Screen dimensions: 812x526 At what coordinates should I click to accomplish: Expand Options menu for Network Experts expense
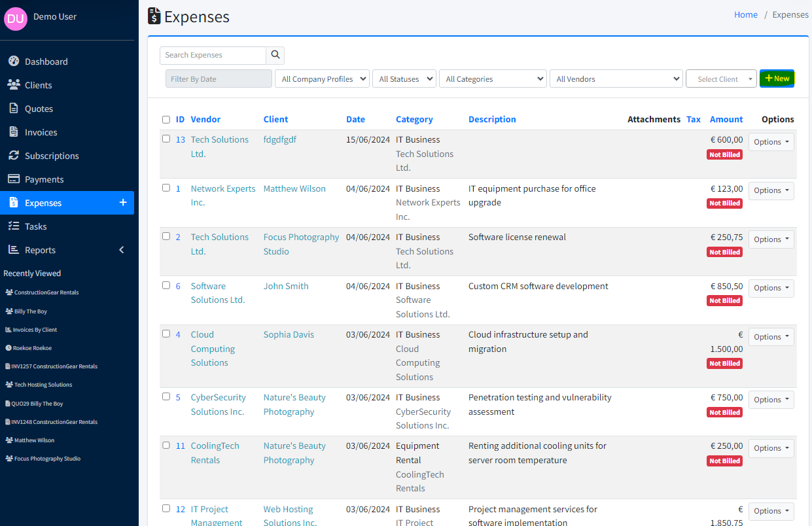pyautogui.click(x=771, y=190)
